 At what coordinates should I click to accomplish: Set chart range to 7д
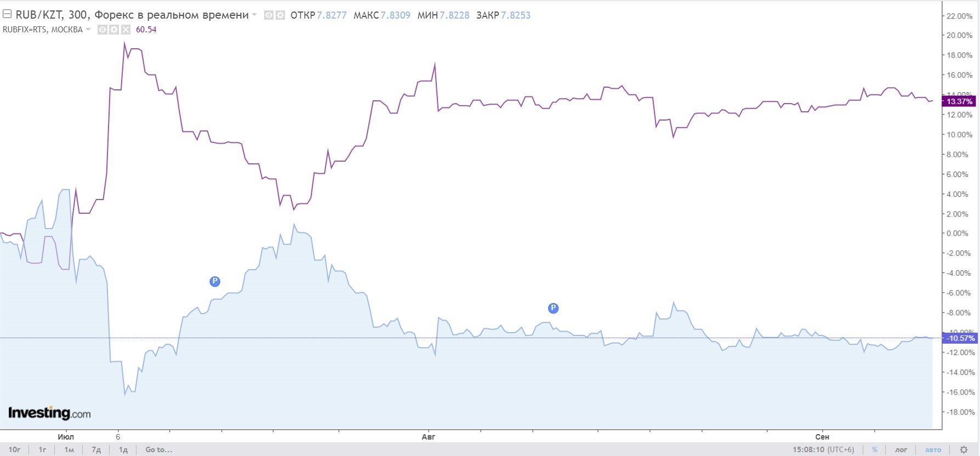[96, 449]
